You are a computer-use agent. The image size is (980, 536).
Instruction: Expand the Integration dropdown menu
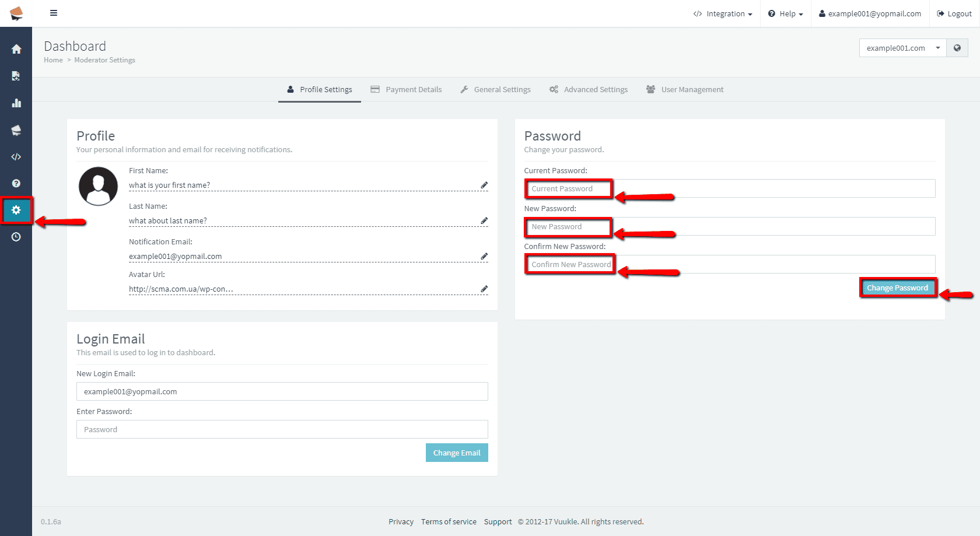(x=723, y=14)
